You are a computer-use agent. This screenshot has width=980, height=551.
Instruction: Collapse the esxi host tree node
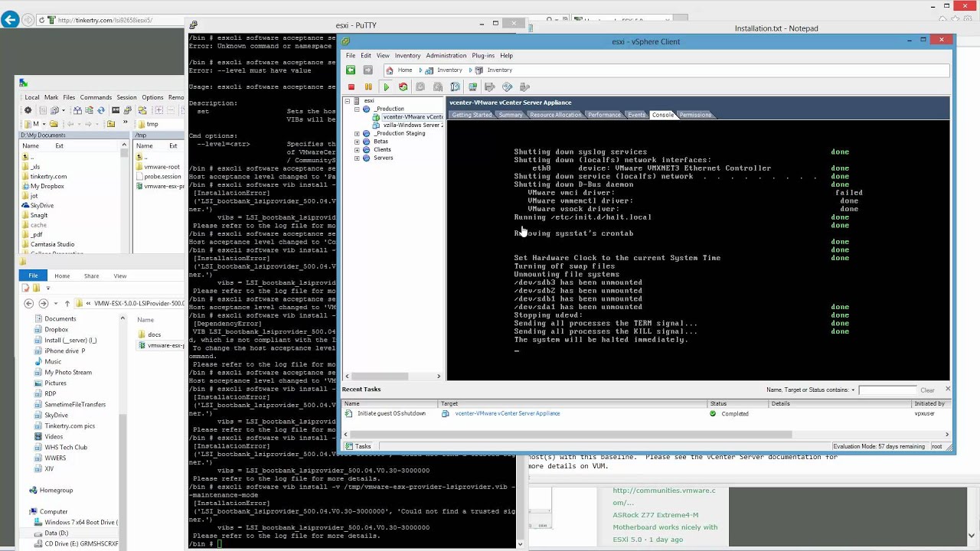coord(347,101)
